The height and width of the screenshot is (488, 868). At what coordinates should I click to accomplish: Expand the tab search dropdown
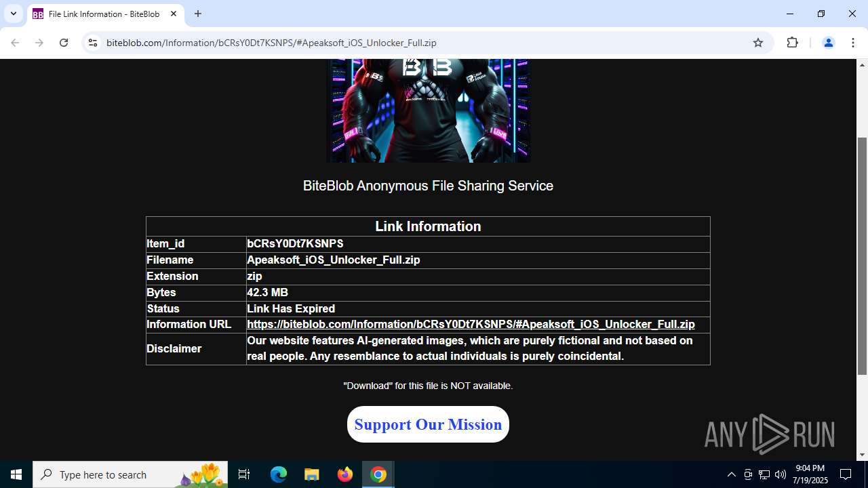pyautogui.click(x=14, y=14)
